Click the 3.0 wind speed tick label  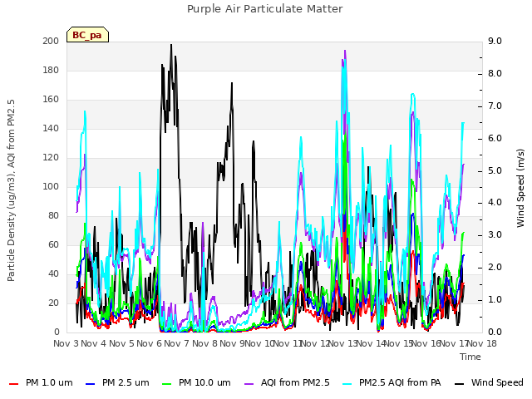(495, 234)
